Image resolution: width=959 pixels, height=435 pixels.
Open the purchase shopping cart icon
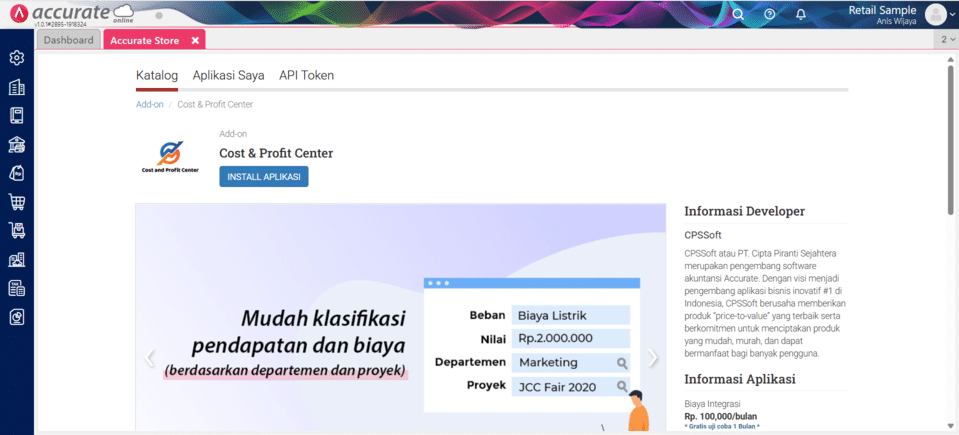pyautogui.click(x=17, y=201)
